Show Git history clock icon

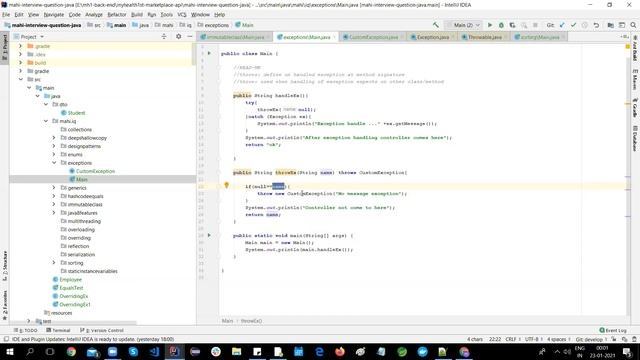(x=584, y=25)
